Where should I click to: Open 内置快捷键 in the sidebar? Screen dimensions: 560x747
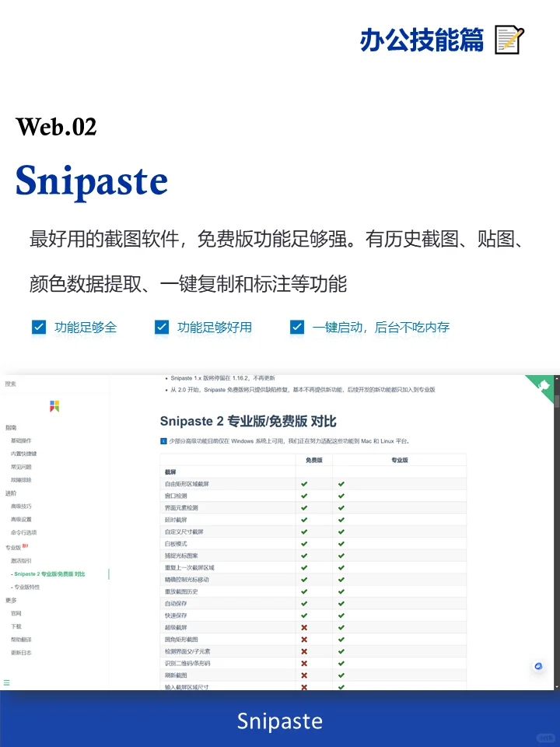24,454
